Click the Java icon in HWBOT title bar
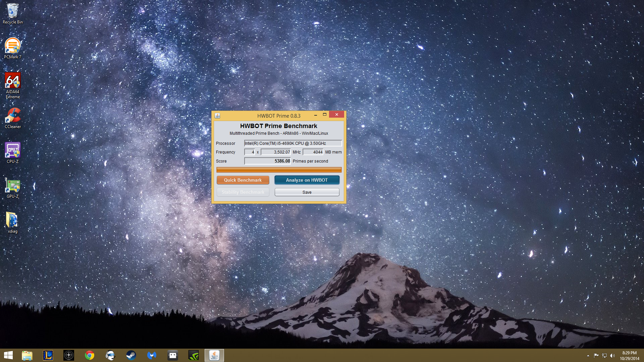 point(217,116)
